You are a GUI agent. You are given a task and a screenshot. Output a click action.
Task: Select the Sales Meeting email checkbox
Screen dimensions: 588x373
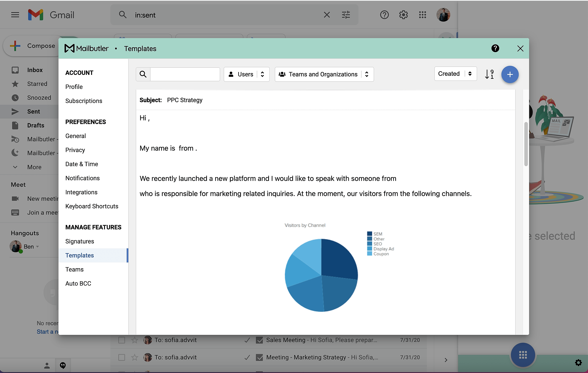pos(122,340)
